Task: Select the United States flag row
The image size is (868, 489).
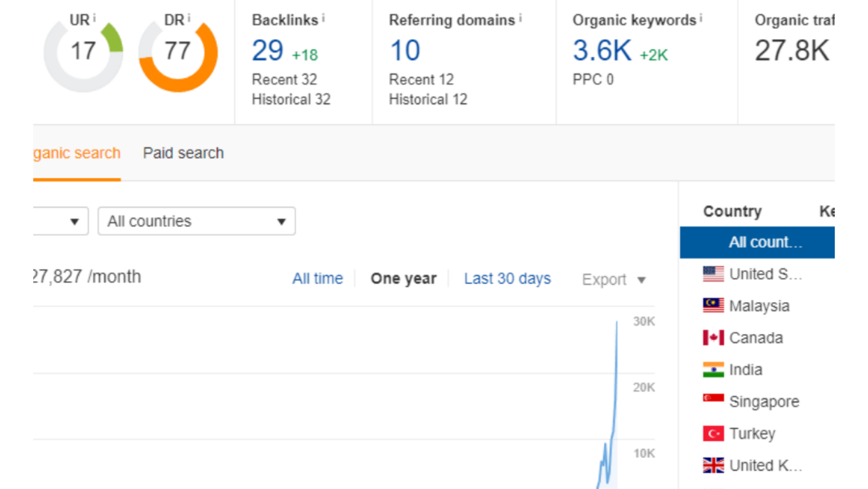Action: tap(757, 274)
